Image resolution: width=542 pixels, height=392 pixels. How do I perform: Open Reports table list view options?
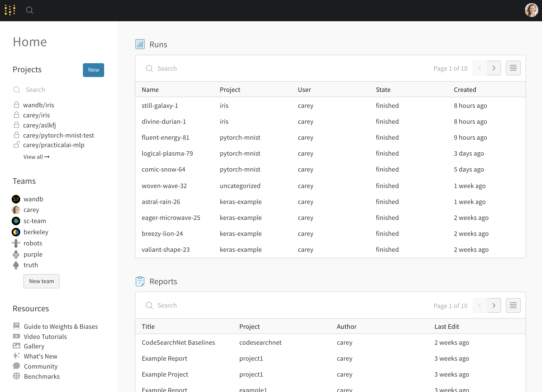click(513, 305)
